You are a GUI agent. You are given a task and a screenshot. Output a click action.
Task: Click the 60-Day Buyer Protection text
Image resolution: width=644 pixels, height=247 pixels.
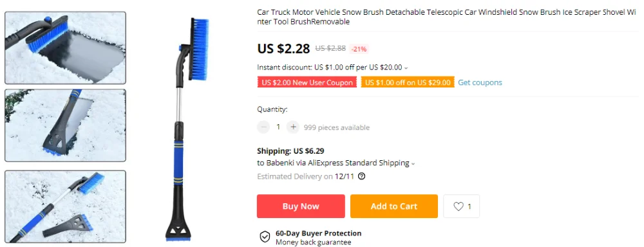[x=318, y=233]
